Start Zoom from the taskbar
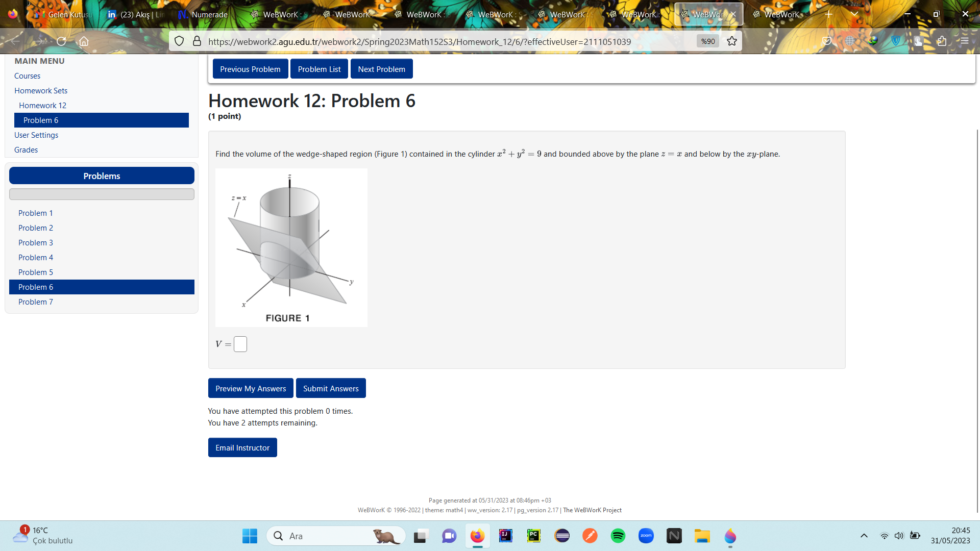 [646, 536]
